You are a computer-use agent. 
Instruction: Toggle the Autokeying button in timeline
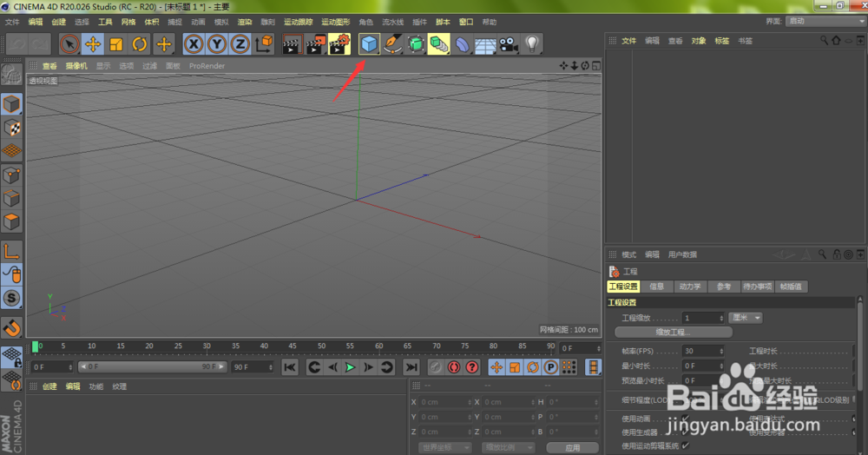454,367
